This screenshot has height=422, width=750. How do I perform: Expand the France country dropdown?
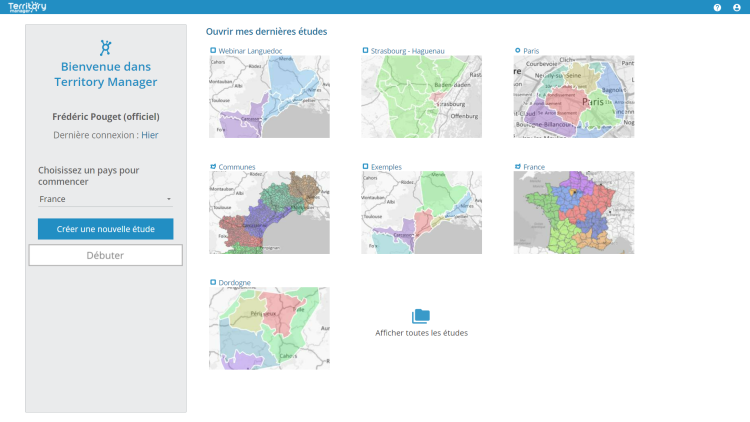[x=105, y=199]
